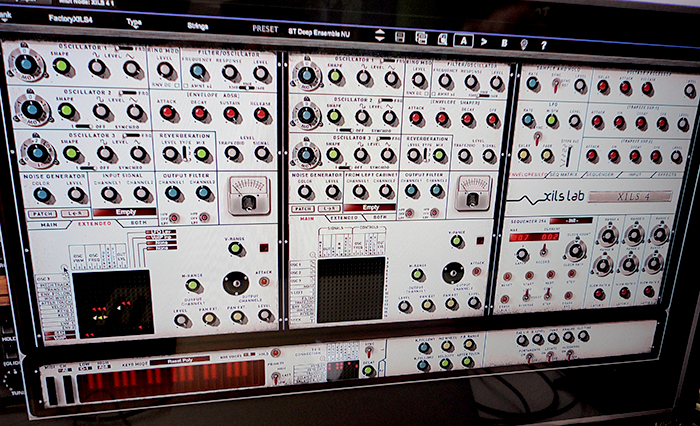Click the left filter blue Frequency knob
Image resolution: width=700 pixels, height=426 pixels.
[x=197, y=71]
